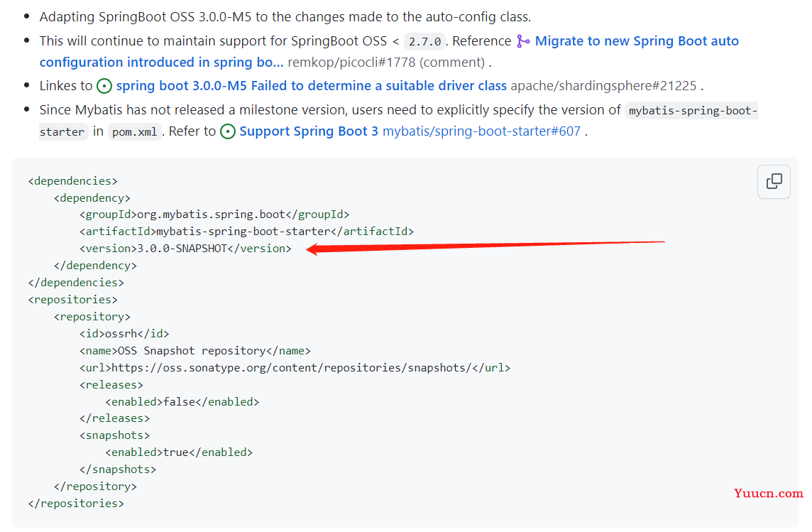Open 'Support Spring Boot 3' issue link
Screen dimensions: 812x532
pos(309,131)
